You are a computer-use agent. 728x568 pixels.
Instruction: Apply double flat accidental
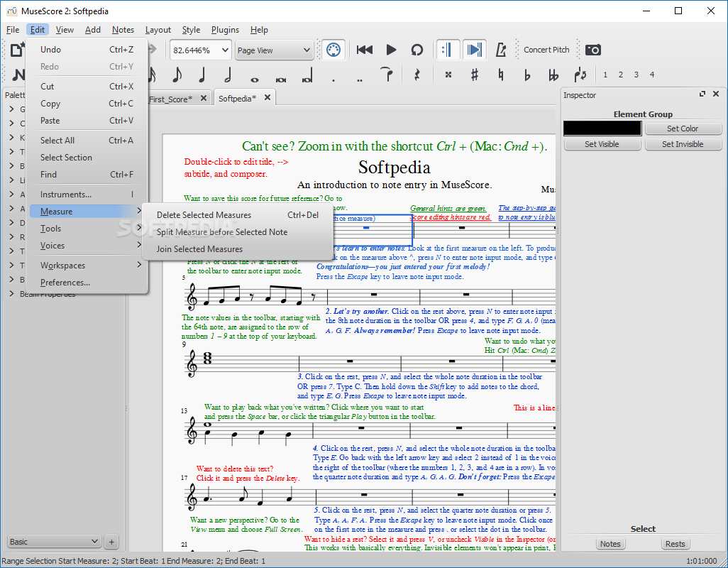pos(553,75)
